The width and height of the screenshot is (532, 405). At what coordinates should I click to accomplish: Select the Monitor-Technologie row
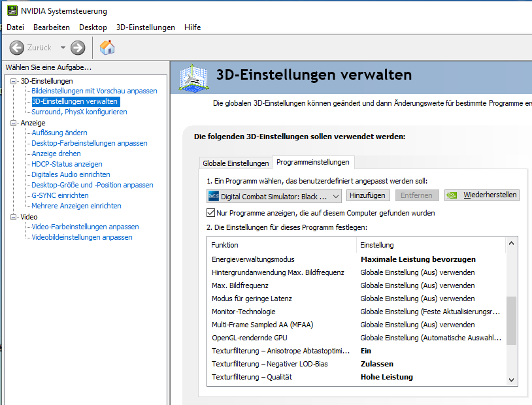[x=356, y=312]
